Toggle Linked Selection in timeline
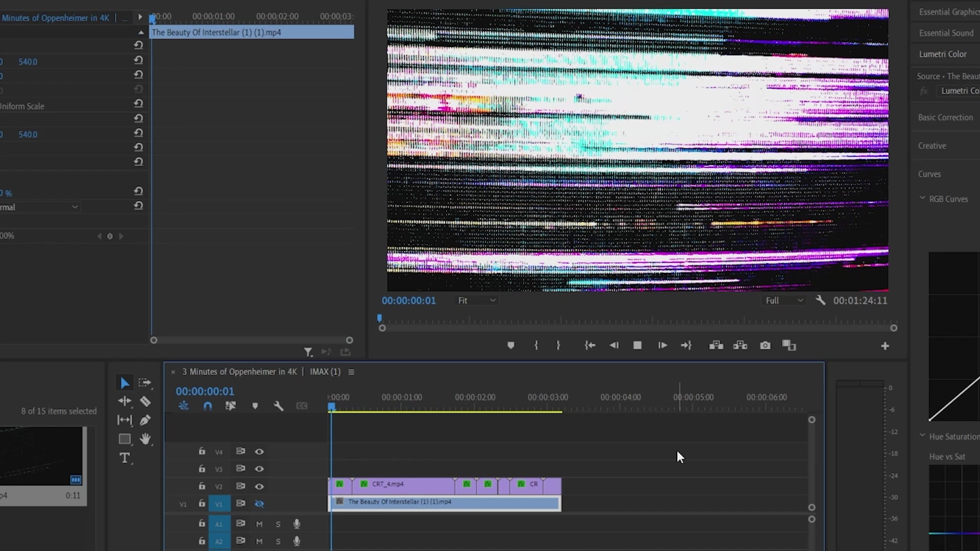 (231, 406)
